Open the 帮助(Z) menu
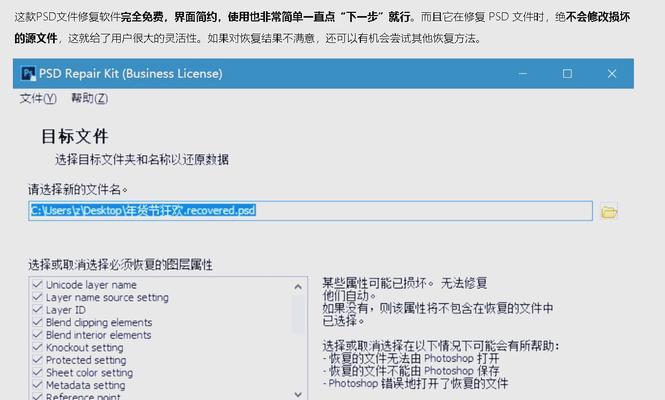Screen dimensions: 665x400 89,98
